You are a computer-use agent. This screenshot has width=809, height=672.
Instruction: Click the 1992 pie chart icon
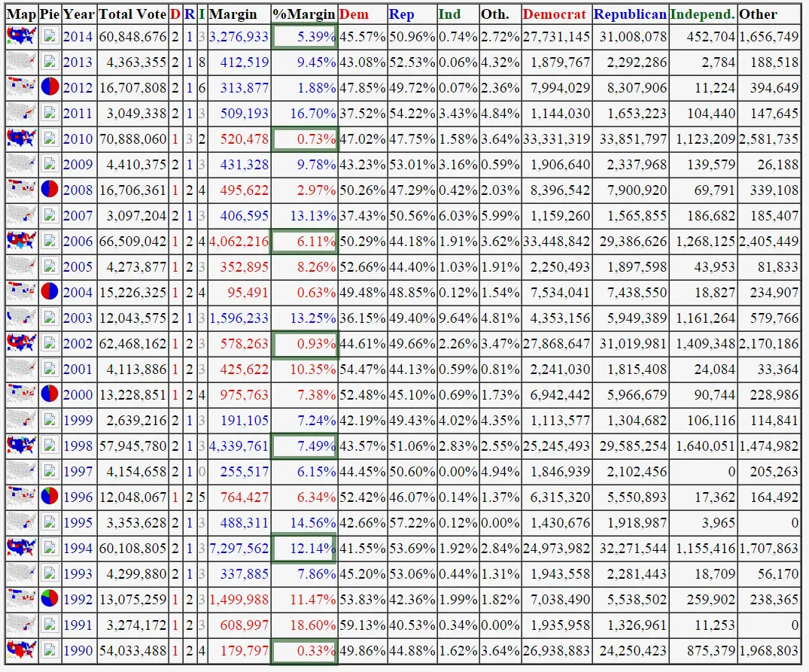point(50,600)
